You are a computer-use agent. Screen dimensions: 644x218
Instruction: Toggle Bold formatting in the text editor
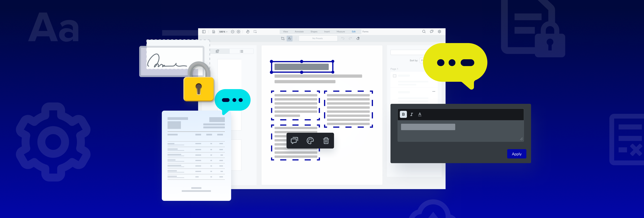403,114
